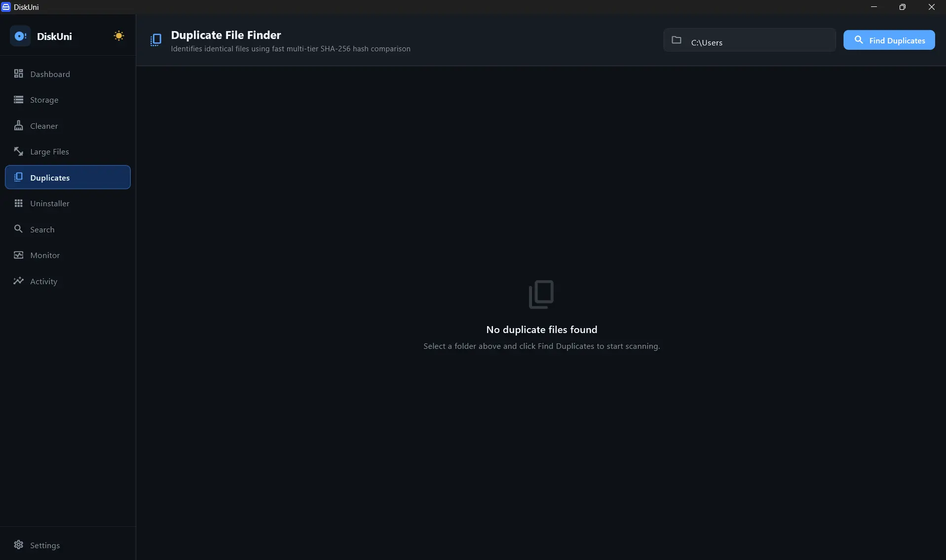This screenshot has height=560, width=946.
Task: Toggle light theme with the sun icon
Action: click(118, 36)
